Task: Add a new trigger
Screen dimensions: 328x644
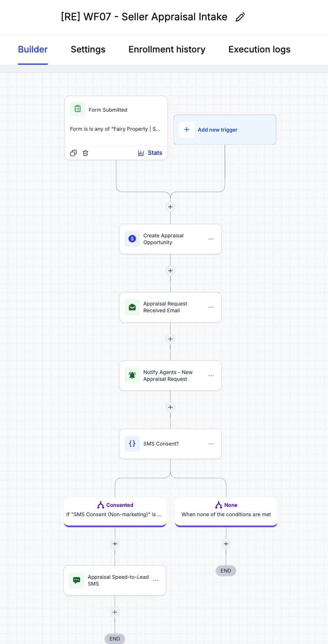Action: 225,129
